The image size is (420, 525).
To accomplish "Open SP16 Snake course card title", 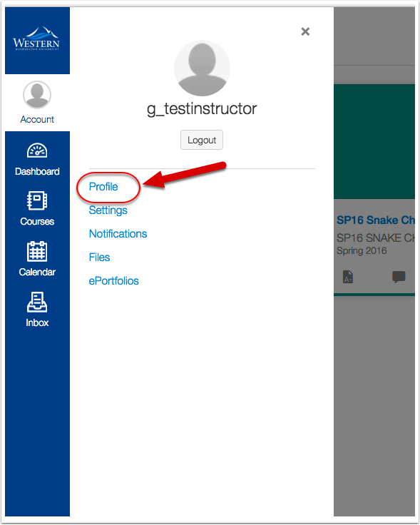I will point(376,220).
